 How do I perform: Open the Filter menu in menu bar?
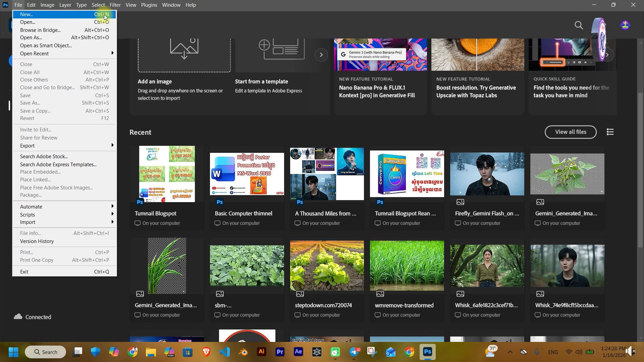(115, 5)
